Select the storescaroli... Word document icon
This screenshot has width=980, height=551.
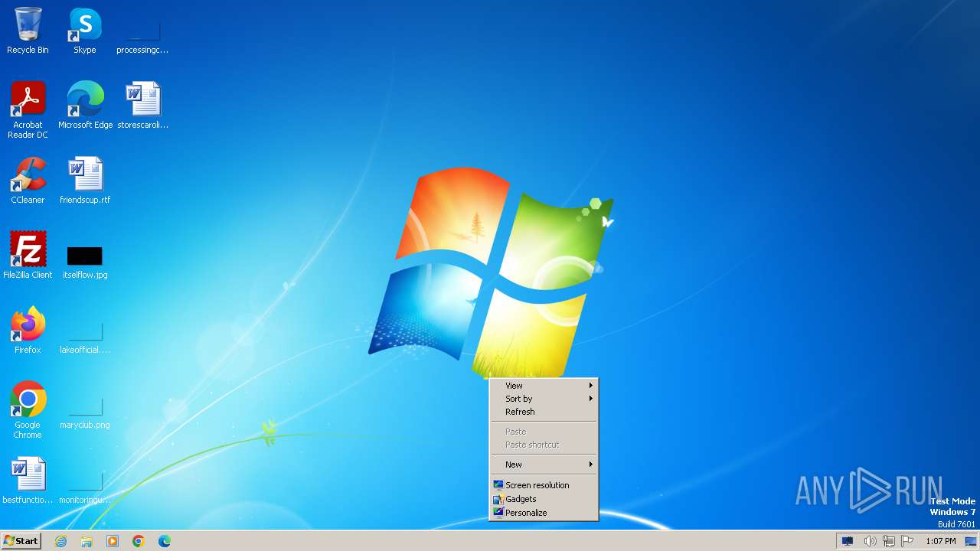point(142,106)
